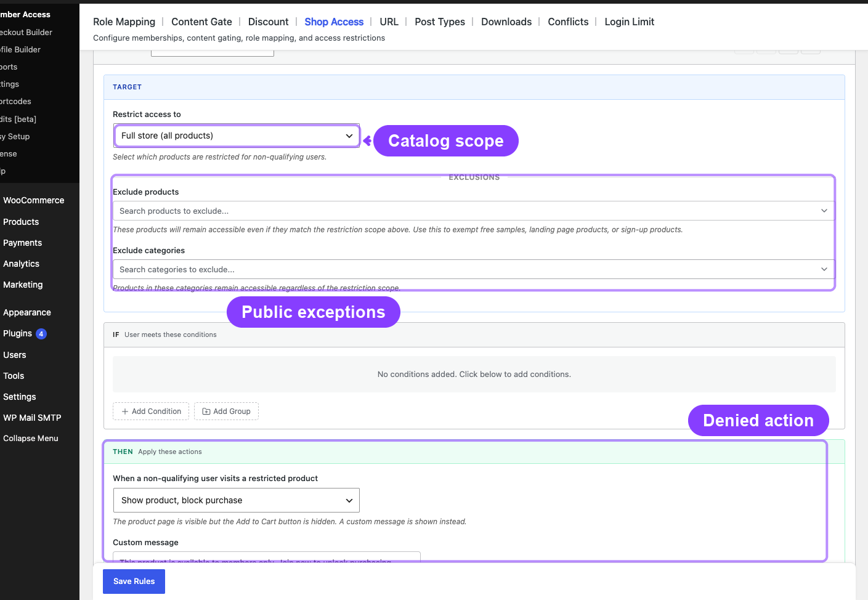Open the restricted product action dropdown
Image resolution: width=868 pixels, height=600 pixels.
237,500
